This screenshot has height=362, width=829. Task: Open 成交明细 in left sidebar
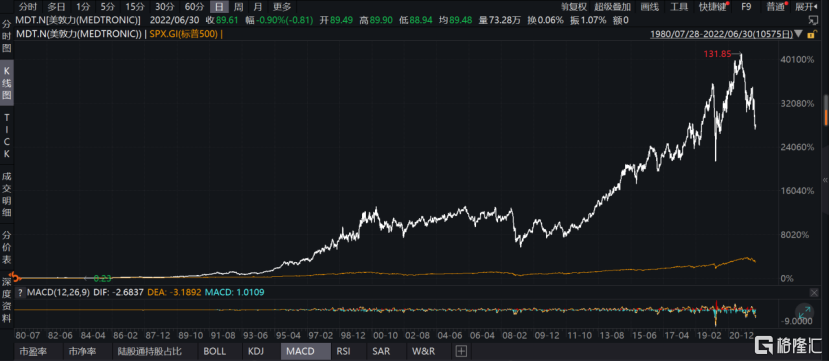[7, 193]
